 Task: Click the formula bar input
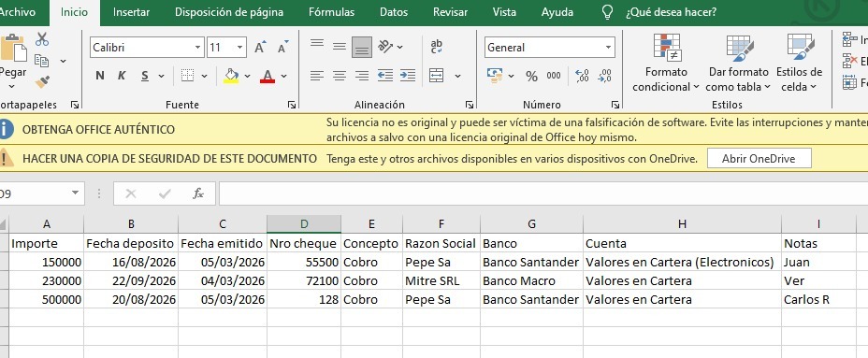pyautogui.click(x=542, y=193)
